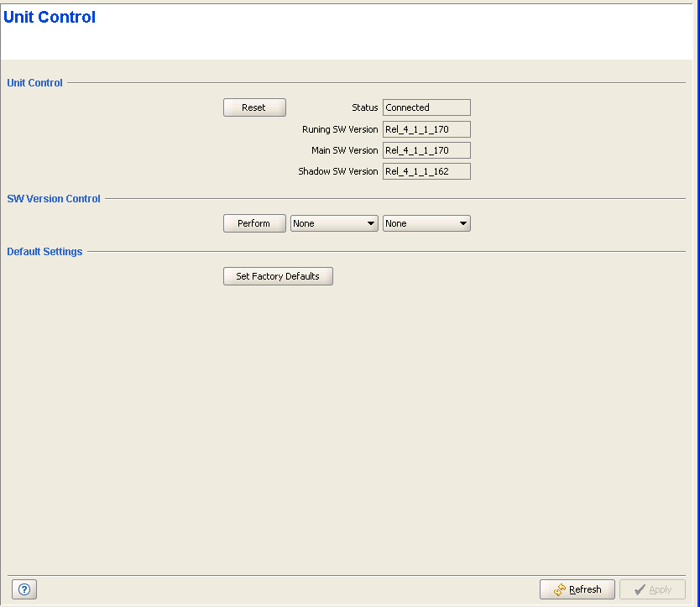Image resolution: width=700 pixels, height=607 pixels.
Task: Click the Shadow SW Version field
Action: [426, 171]
